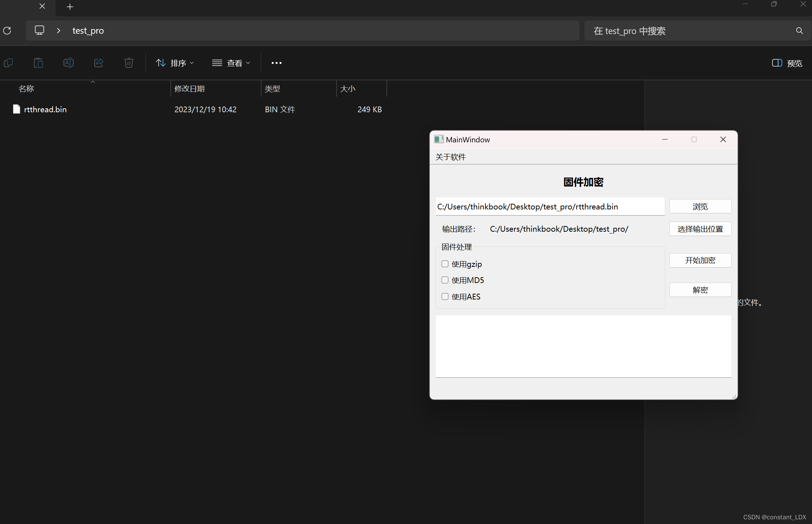Enable the 使用AES checkbox
812x524 pixels.
(445, 297)
